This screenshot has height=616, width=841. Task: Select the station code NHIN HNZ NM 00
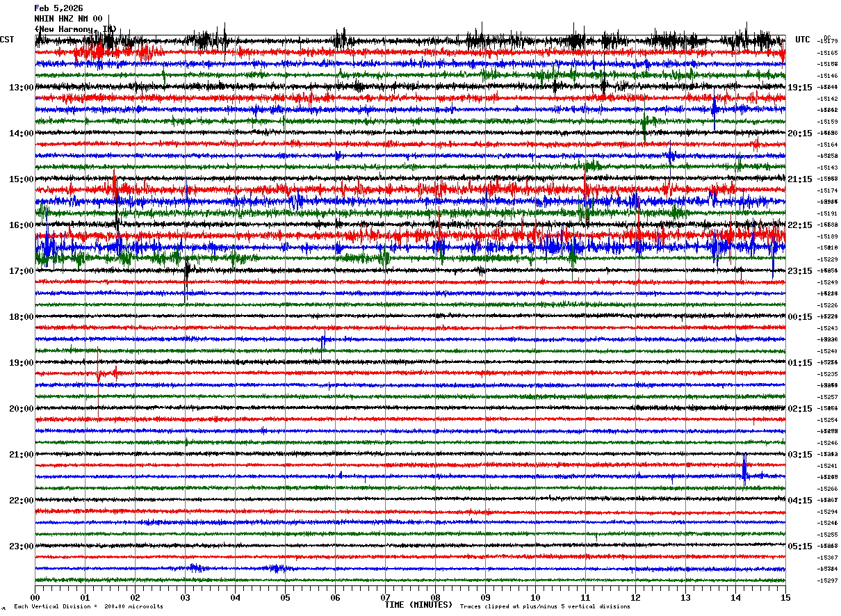point(68,19)
